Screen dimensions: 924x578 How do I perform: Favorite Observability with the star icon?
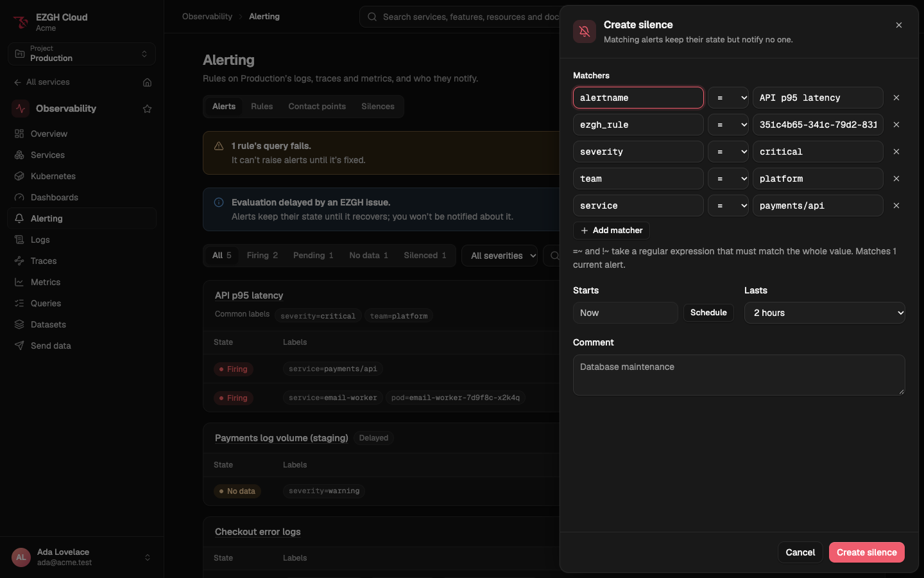147,109
